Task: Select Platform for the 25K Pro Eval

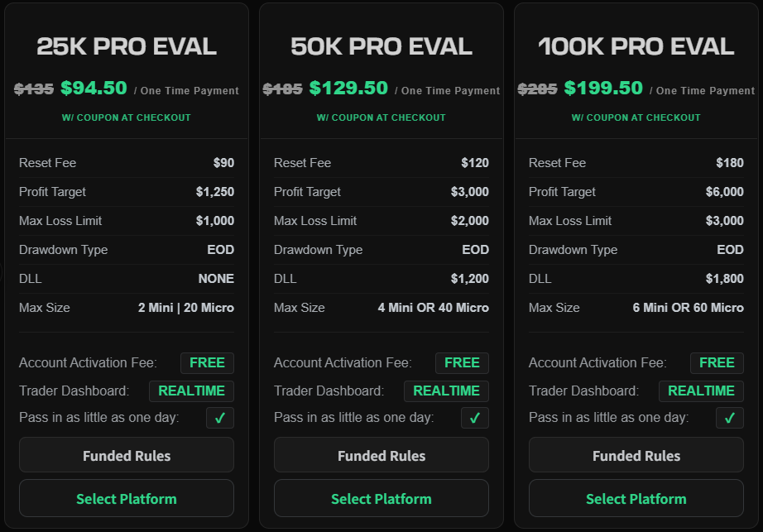Action: [127, 498]
